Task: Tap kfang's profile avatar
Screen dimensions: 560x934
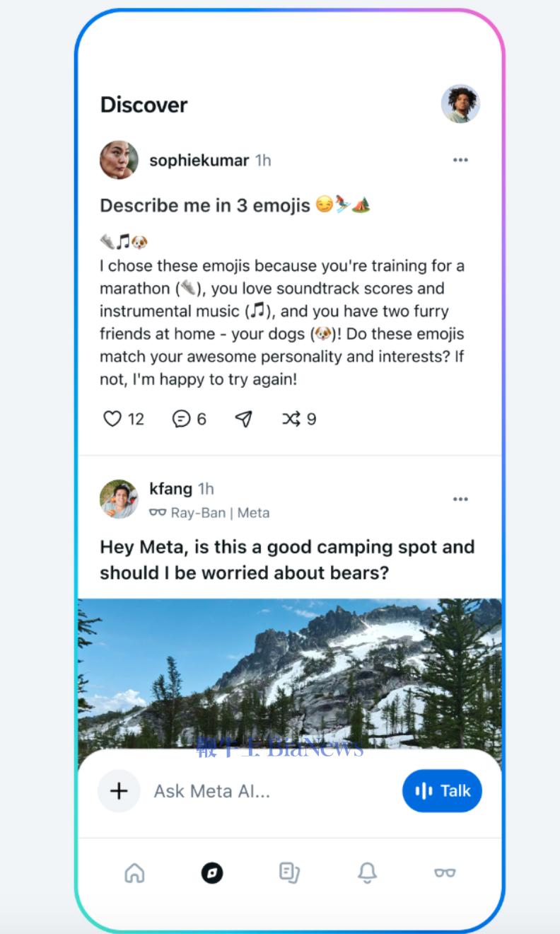Action: tap(119, 499)
